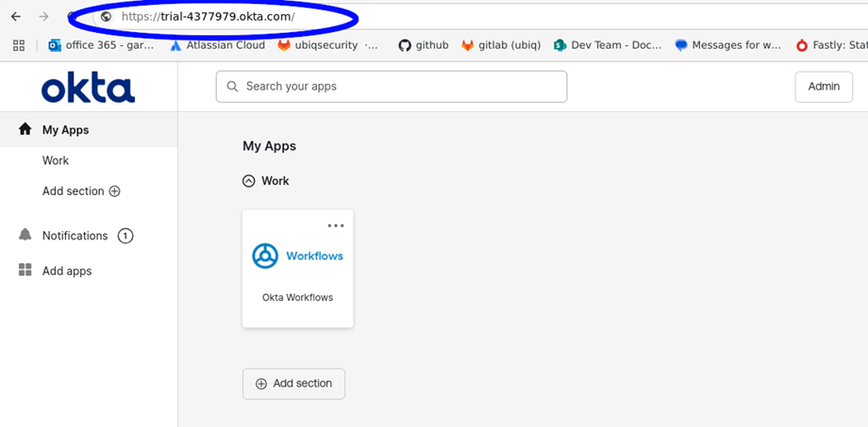Open Notifications in sidebar

(75, 236)
